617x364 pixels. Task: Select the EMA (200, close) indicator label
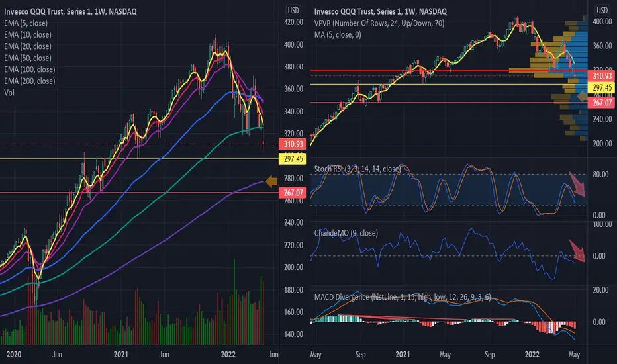(x=30, y=81)
